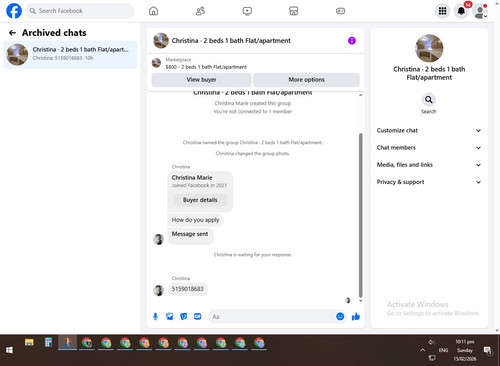500x366 pixels.
Task: Open the account profile menu
Action: (480, 12)
